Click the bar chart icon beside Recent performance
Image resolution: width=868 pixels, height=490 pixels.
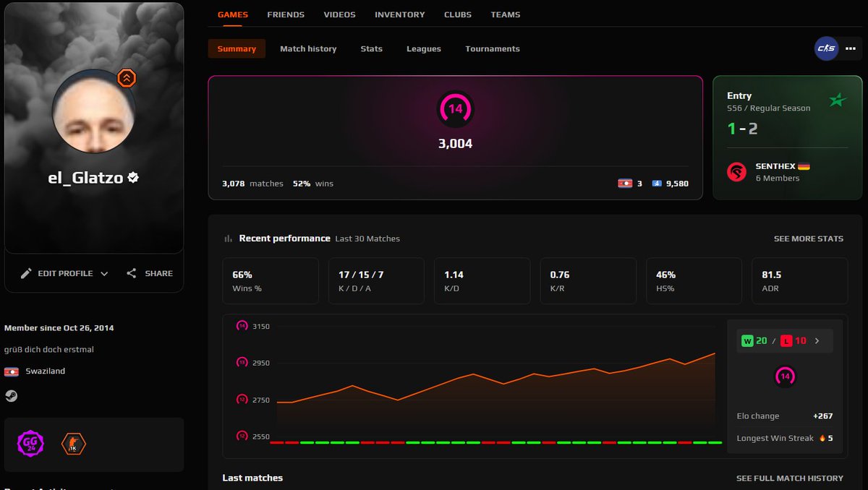click(229, 238)
